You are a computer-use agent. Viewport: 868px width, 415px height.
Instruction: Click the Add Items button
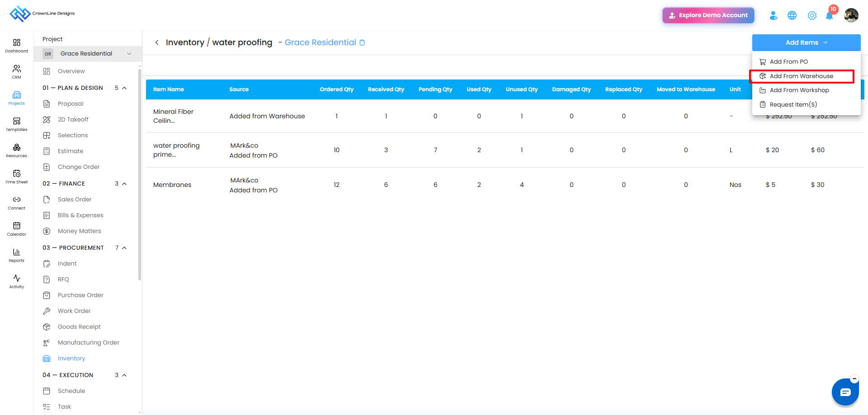click(806, 42)
